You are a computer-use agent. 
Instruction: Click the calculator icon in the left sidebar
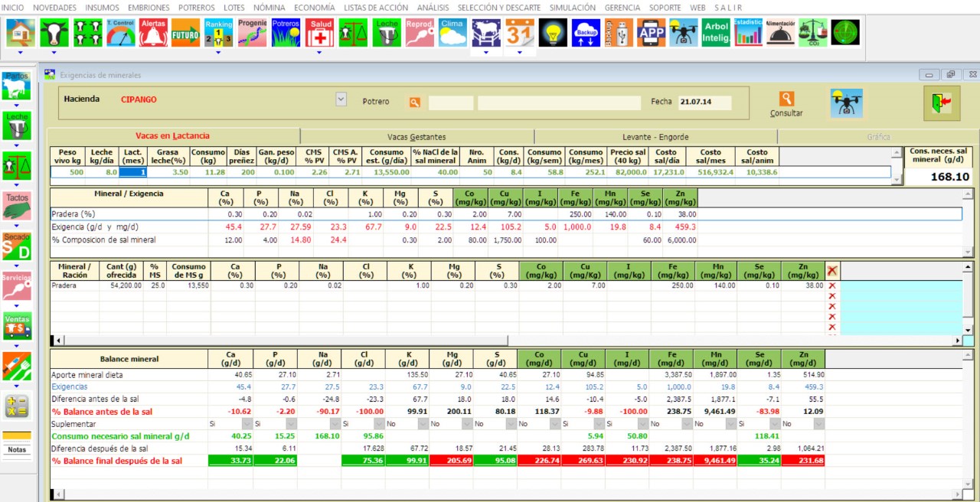16,406
